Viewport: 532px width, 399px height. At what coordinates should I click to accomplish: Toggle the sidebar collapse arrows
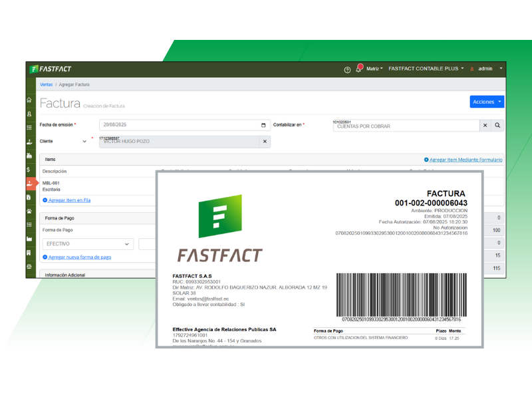point(31,85)
